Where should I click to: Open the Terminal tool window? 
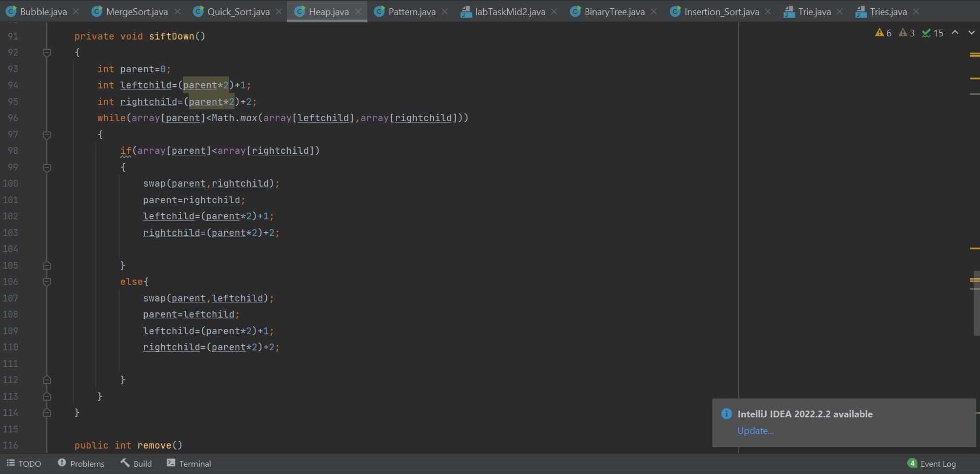click(x=188, y=463)
